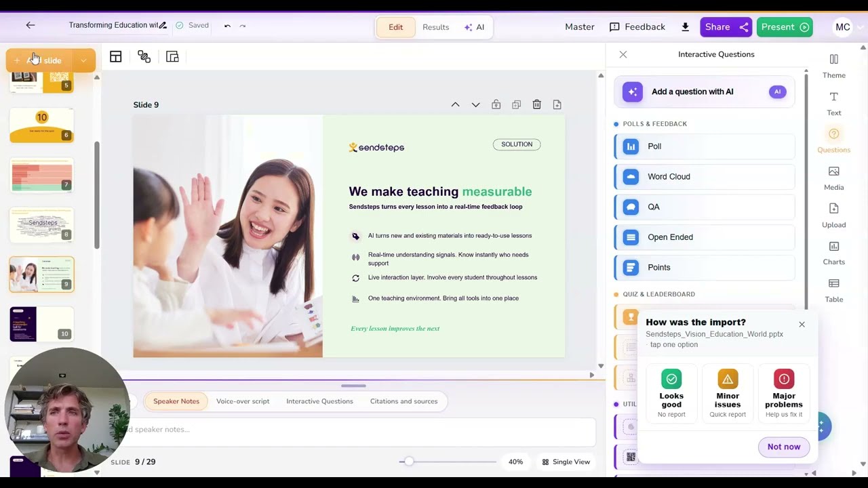Image resolution: width=868 pixels, height=488 pixels.
Task: Move Slide 9 down
Action: click(475, 104)
